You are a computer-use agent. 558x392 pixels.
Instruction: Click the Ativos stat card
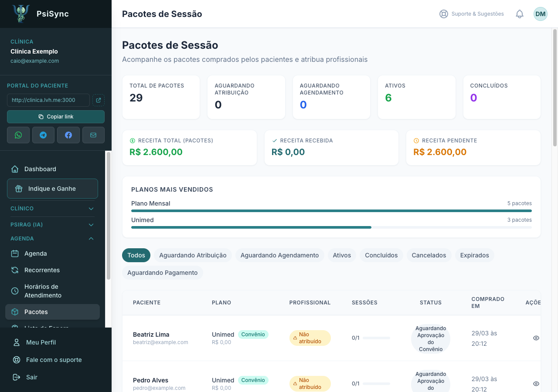(x=416, y=97)
